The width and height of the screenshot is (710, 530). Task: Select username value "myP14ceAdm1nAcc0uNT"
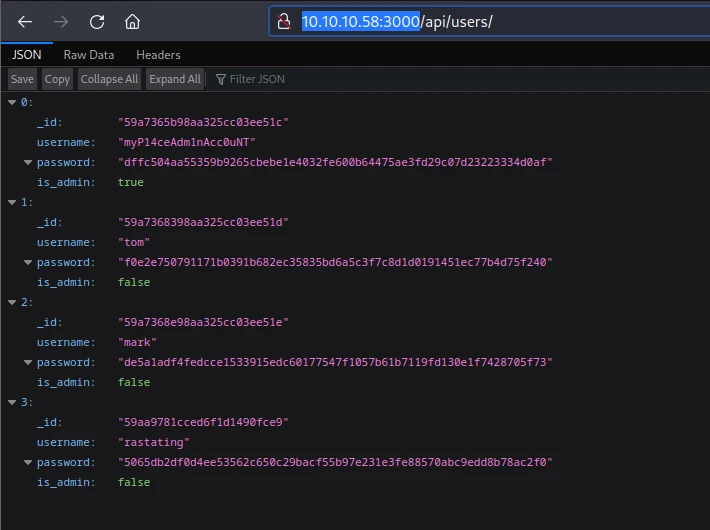(187, 142)
